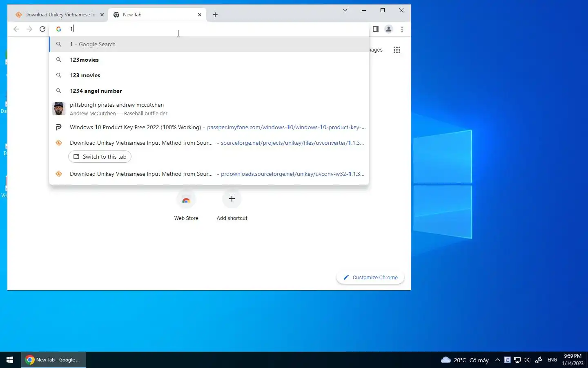Maximize the Chrome window
This screenshot has width=588, height=368.
[383, 10]
